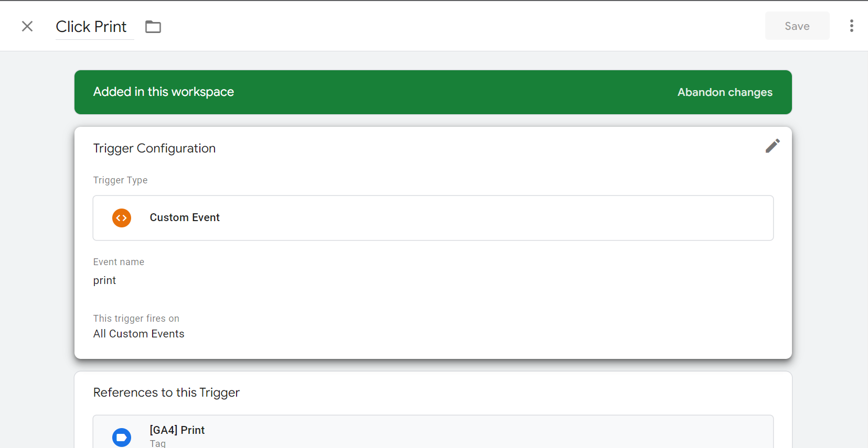Click the Trigger Configuration heading

click(x=154, y=148)
